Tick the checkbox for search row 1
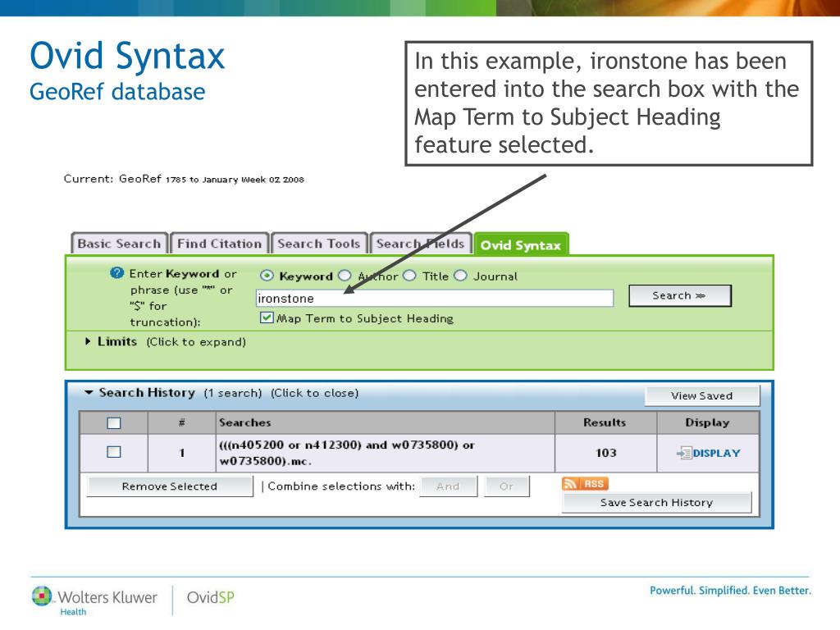840x630 pixels. point(113,452)
